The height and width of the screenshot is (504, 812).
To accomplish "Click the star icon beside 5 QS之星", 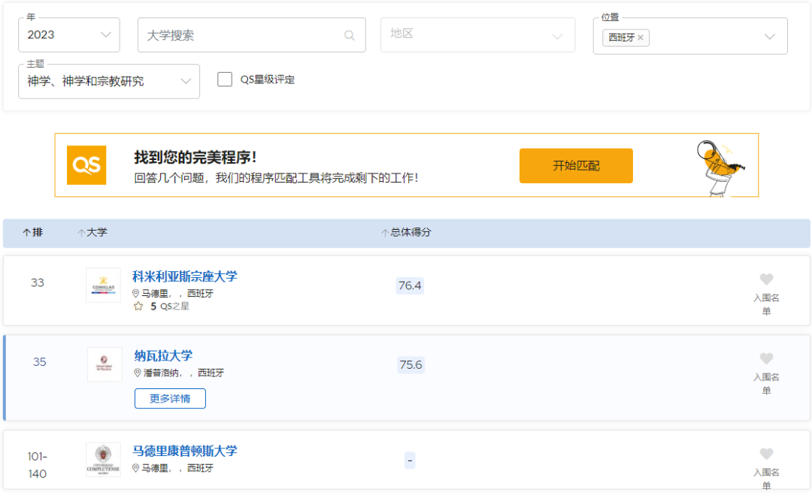I will [138, 306].
